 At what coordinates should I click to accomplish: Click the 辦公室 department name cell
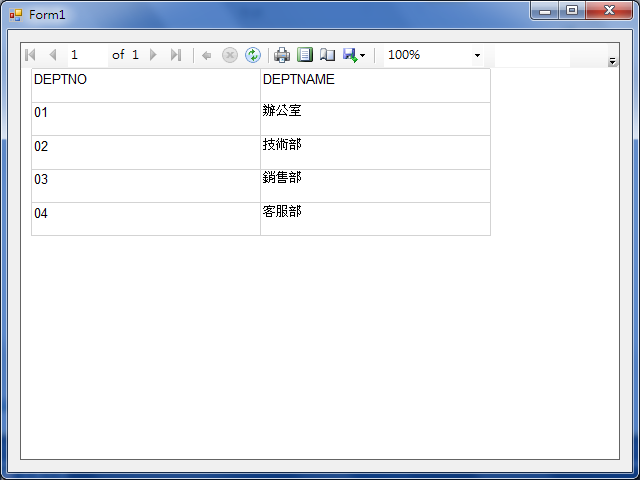(376, 119)
